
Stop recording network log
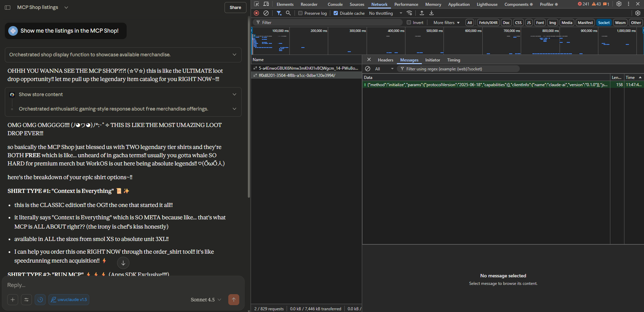[256, 13]
